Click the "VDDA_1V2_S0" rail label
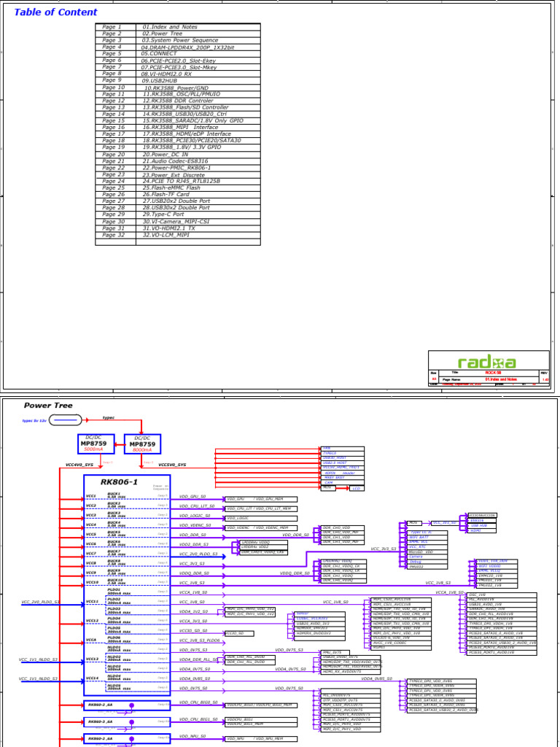The image size is (560, 747). (193, 612)
